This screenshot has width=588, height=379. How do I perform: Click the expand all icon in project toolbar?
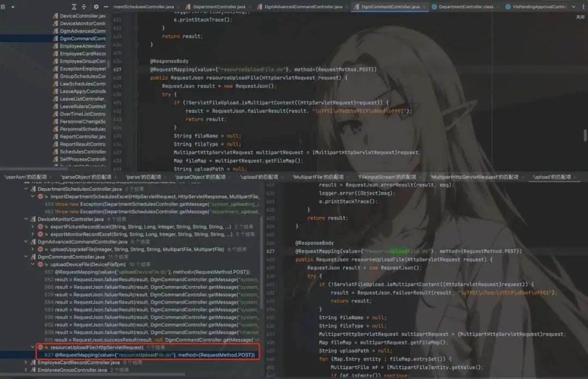(74, 7)
